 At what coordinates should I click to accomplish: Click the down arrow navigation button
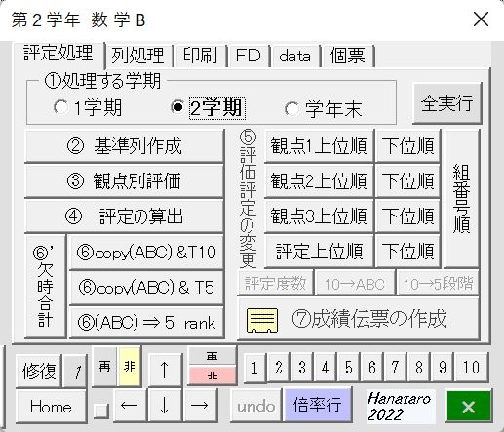[165, 405]
